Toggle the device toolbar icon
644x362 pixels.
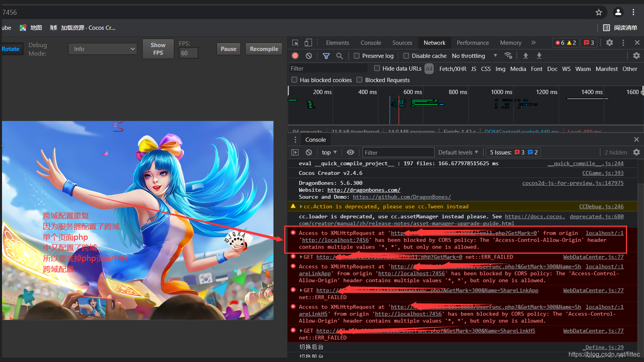308,43
